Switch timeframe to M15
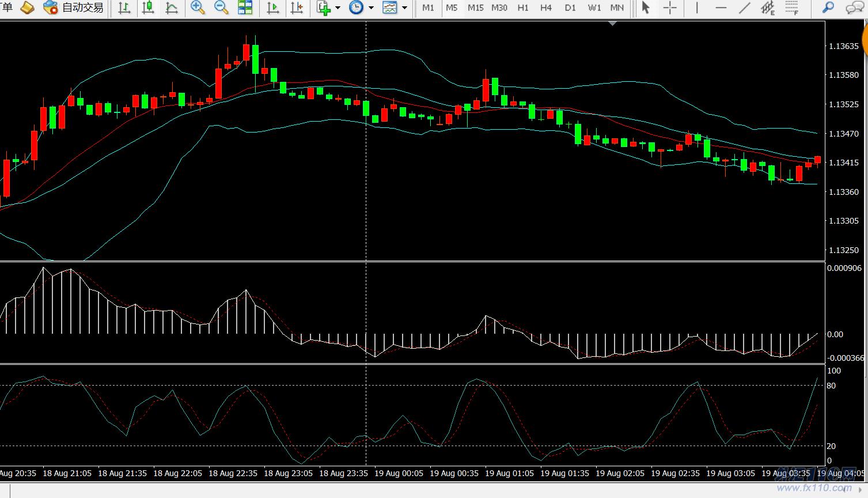The height and width of the screenshot is (498, 868). pos(475,7)
